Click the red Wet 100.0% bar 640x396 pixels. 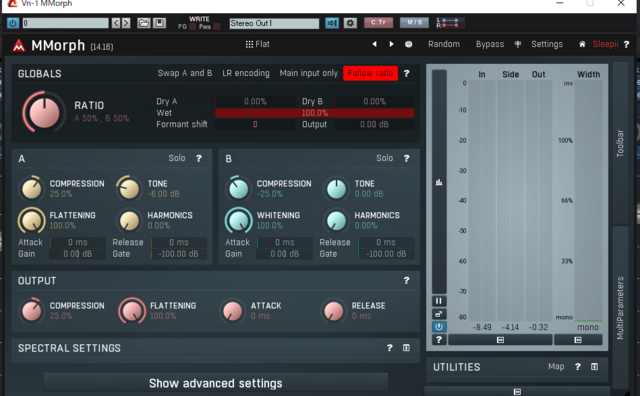tap(315, 113)
